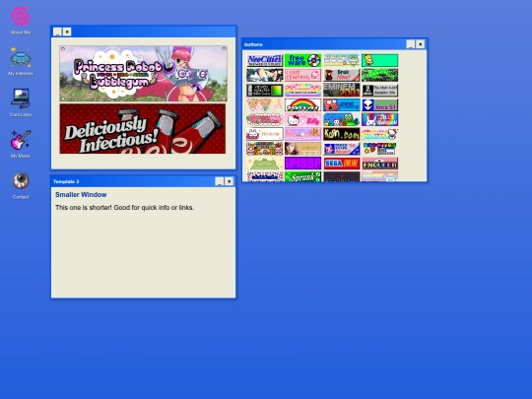
Task: Click the miaow bunny badge
Action: click(x=264, y=134)
